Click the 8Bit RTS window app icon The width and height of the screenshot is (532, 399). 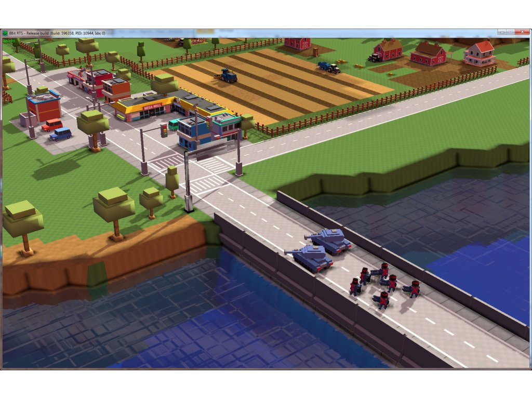[x=5, y=33]
